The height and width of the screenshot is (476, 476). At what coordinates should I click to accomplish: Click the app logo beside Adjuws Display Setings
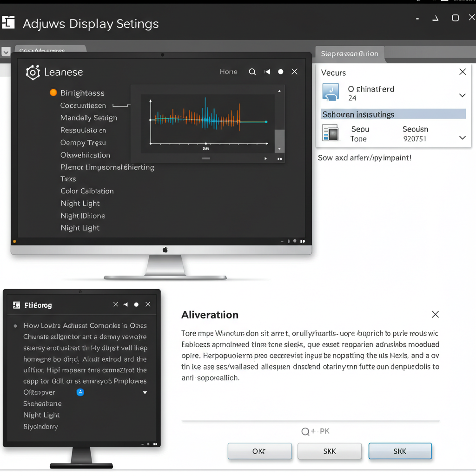(x=8, y=22)
